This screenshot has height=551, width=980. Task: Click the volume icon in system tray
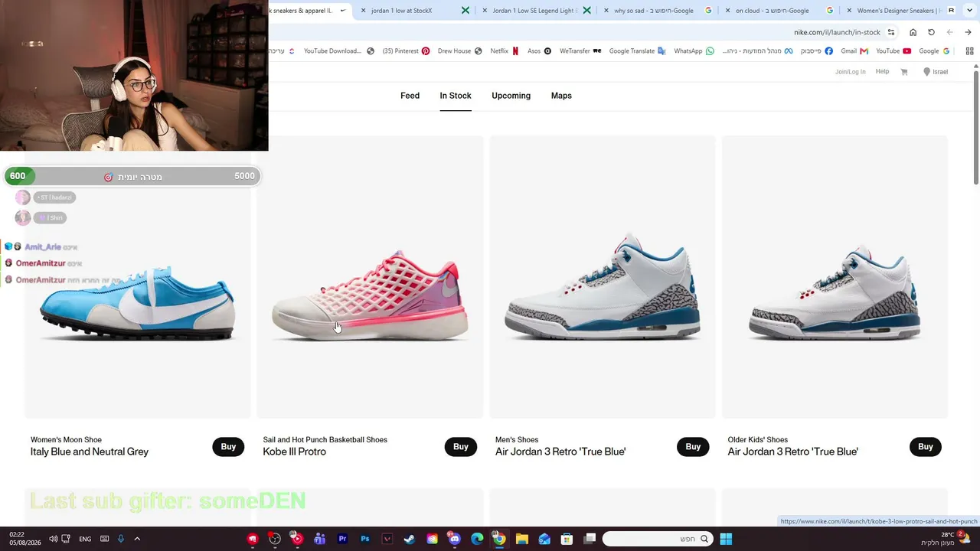[53, 539]
